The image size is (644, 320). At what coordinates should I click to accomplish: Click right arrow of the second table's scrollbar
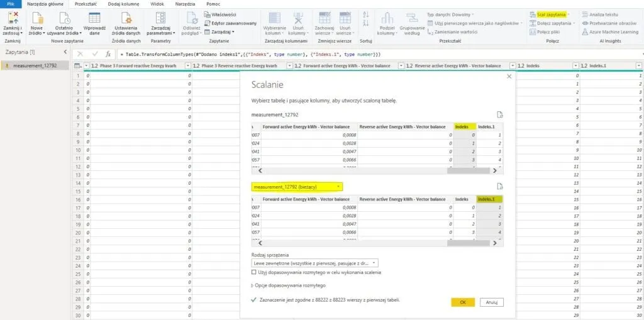pyautogui.click(x=494, y=243)
